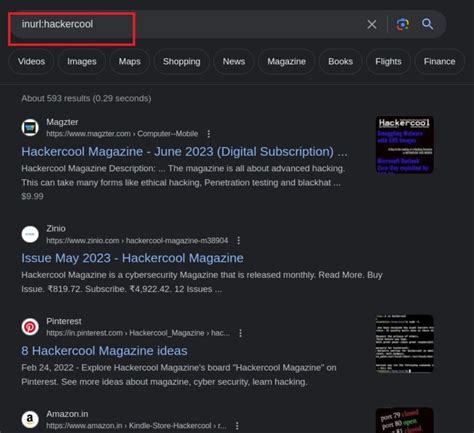This screenshot has height=433, width=474.
Task: Click the About 593 results text
Action: coord(86,99)
